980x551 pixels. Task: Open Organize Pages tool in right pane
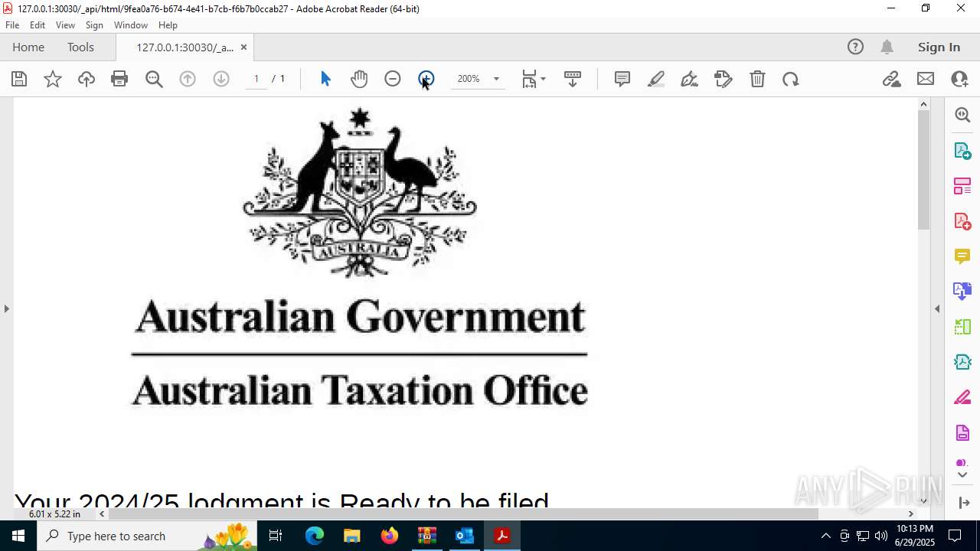pos(962,185)
